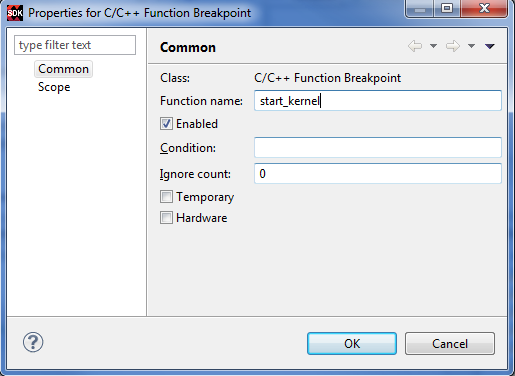Image resolution: width=515 pixels, height=376 pixels.
Task: Click the back navigation arrow icon
Action: (415, 46)
